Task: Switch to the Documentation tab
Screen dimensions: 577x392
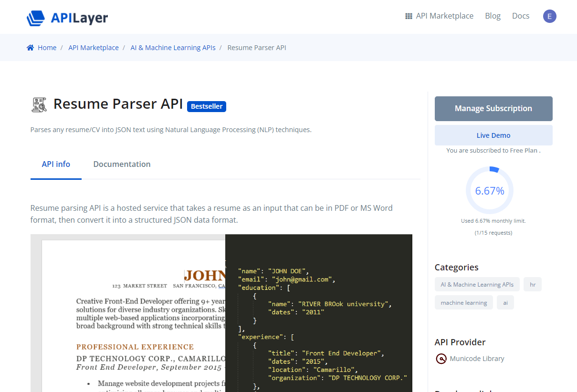Action: 122,164
